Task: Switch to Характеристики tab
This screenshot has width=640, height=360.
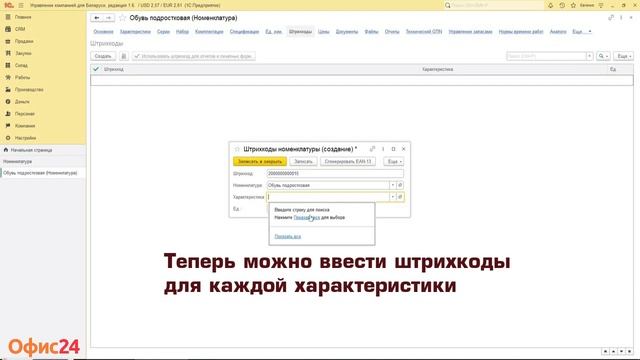Action: (135, 31)
